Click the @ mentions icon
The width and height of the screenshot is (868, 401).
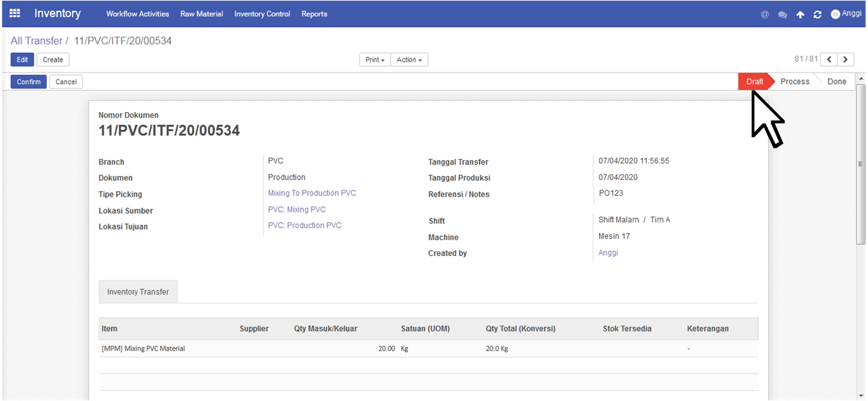[765, 14]
